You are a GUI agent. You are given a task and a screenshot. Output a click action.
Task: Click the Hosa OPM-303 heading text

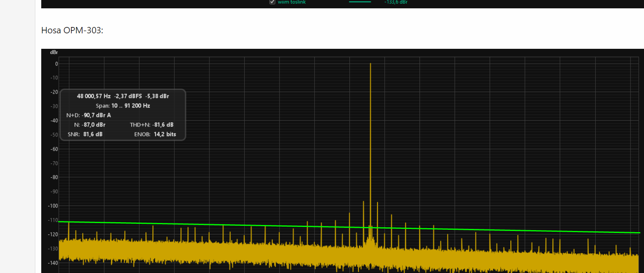pyautogui.click(x=72, y=31)
